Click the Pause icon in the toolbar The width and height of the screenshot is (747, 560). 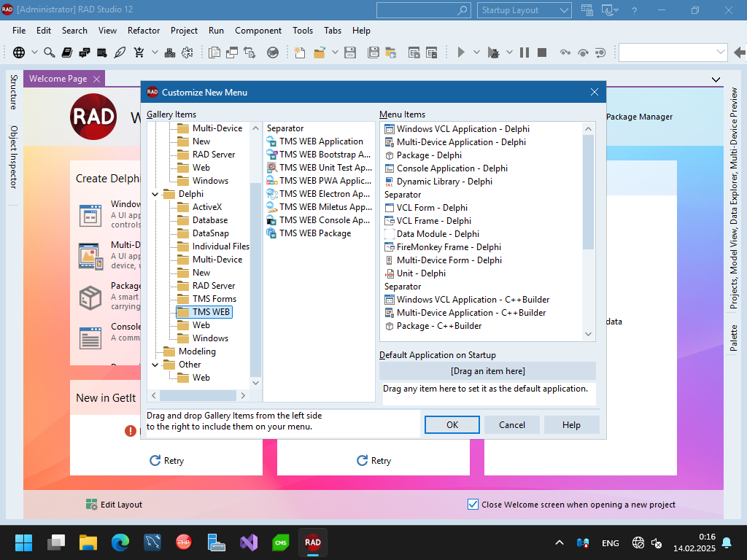[x=525, y=52]
